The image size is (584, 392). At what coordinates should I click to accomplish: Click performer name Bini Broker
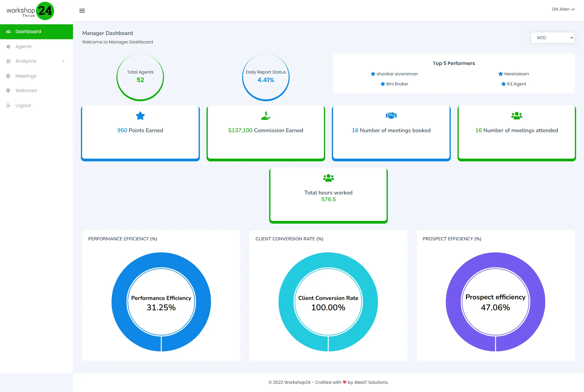pos(397,84)
